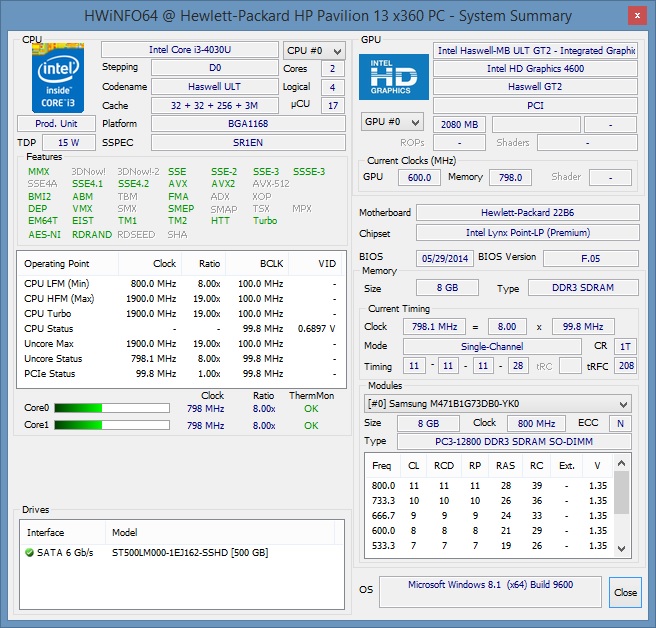Click the Core1 usage bar
The width and height of the screenshot is (656, 628).
tap(112, 425)
